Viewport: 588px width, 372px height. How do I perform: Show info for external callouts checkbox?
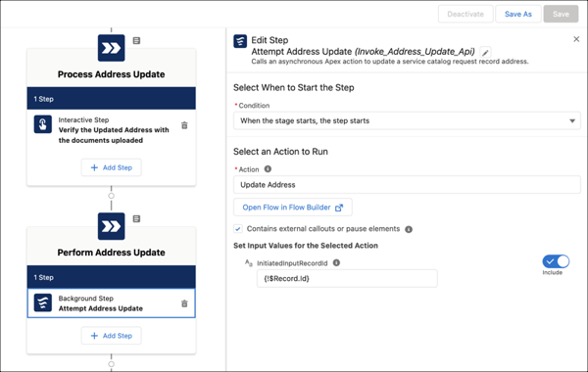[x=409, y=229]
